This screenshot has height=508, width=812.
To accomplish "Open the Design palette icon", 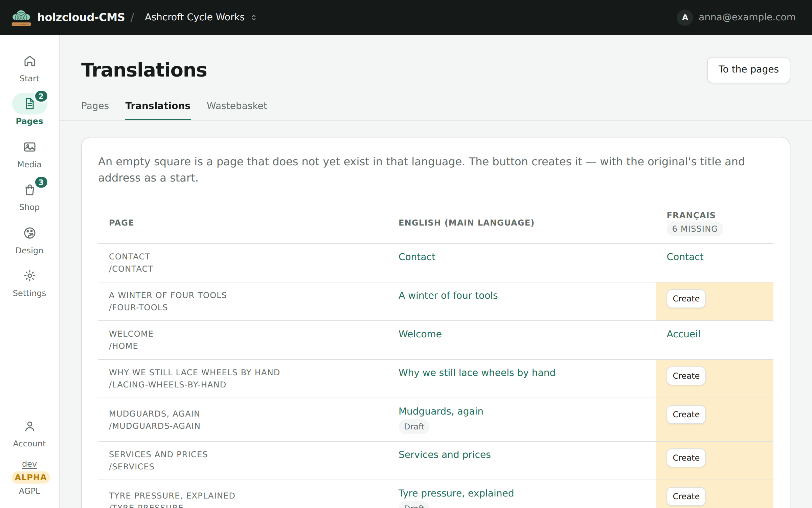I will [x=29, y=233].
